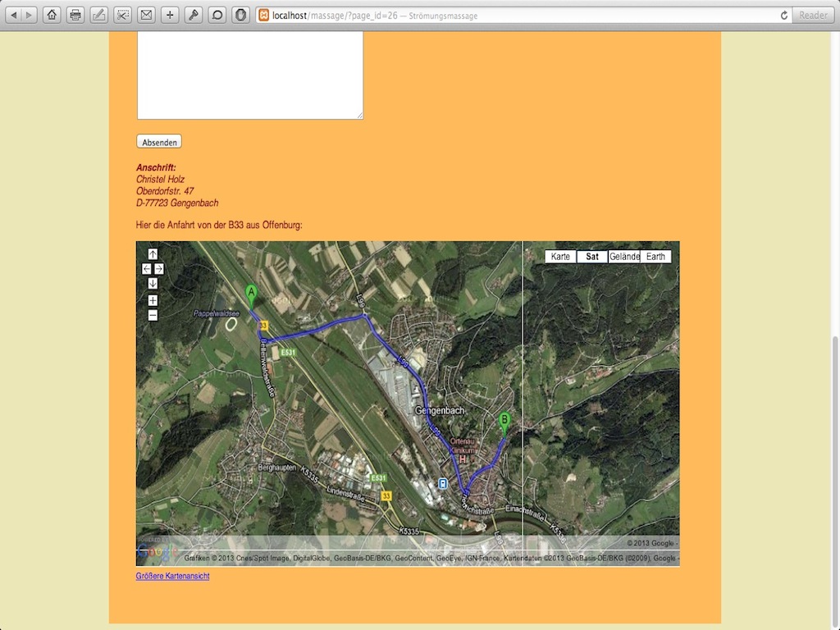Pan the map right with the arrow

[x=159, y=268]
